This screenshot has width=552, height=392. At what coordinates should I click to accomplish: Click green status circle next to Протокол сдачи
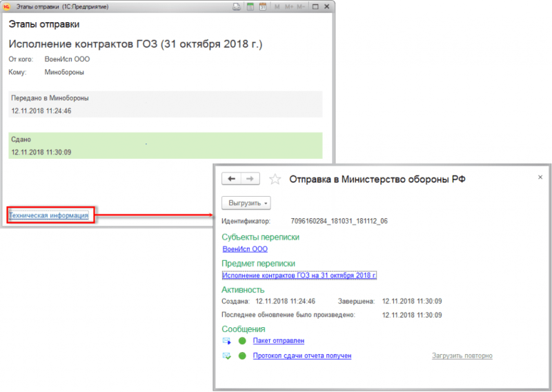coord(242,355)
